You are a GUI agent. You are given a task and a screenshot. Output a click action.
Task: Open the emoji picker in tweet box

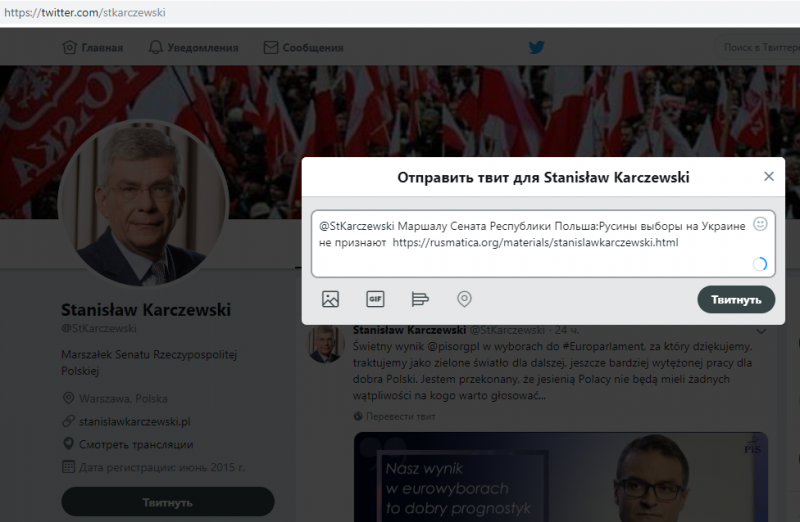click(760, 224)
